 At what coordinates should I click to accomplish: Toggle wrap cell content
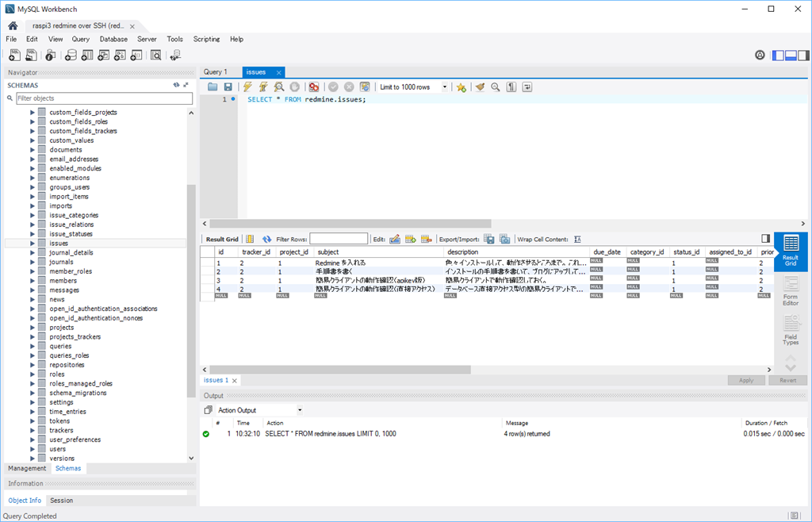[577, 239]
